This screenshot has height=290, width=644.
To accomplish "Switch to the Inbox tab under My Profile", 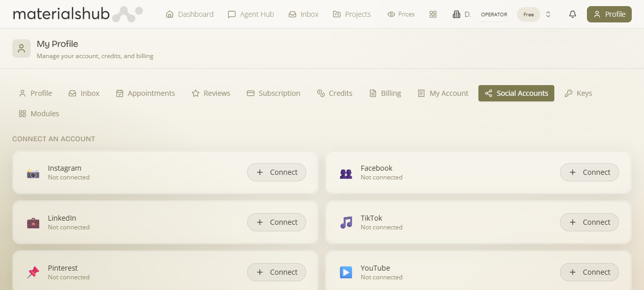I will click(x=84, y=93).
